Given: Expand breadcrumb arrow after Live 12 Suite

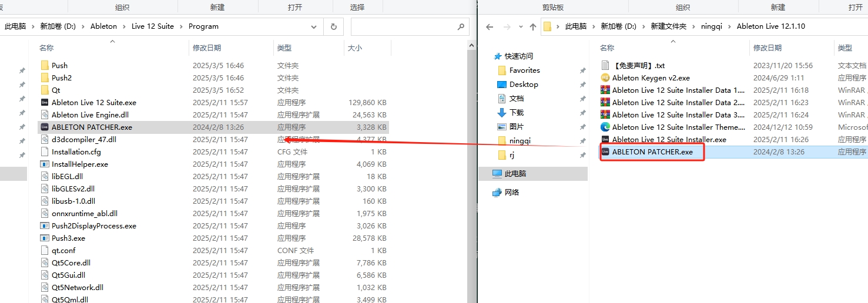Looking at the screenshot, I should coord(181,26).
